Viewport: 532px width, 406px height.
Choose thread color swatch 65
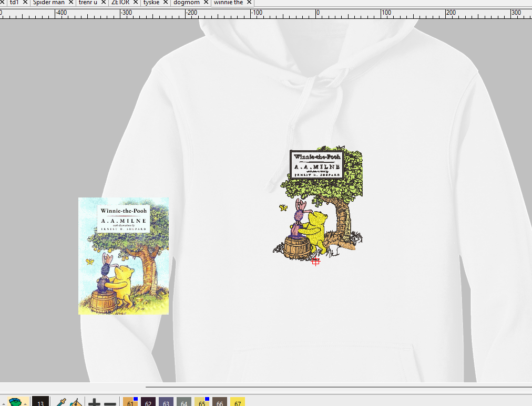202,402
